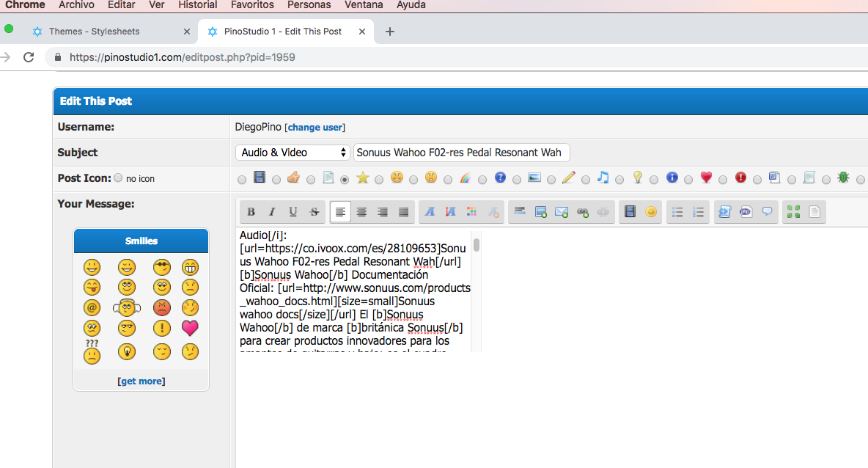This screenshot has width=868, height=468.
Task: Insert a bullet list
Action: pos(677,211)
